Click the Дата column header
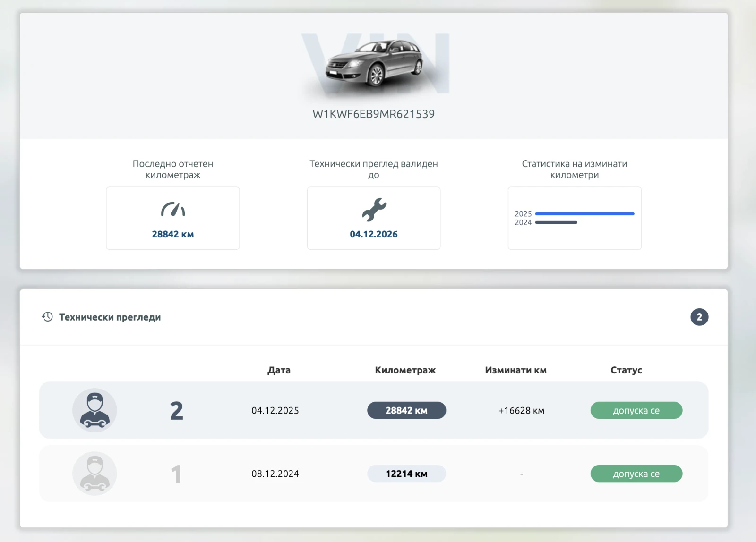 279,370
